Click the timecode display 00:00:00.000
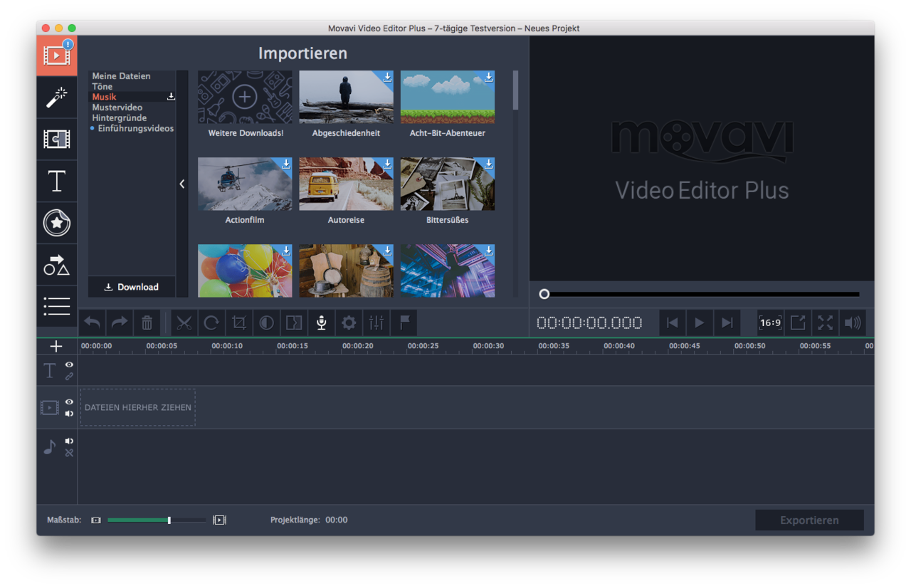 [x=589, y=323]
